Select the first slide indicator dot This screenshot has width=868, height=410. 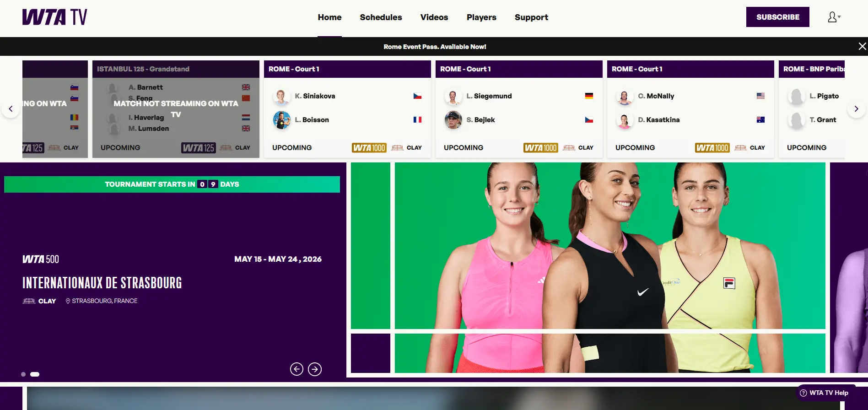(23, 374)
